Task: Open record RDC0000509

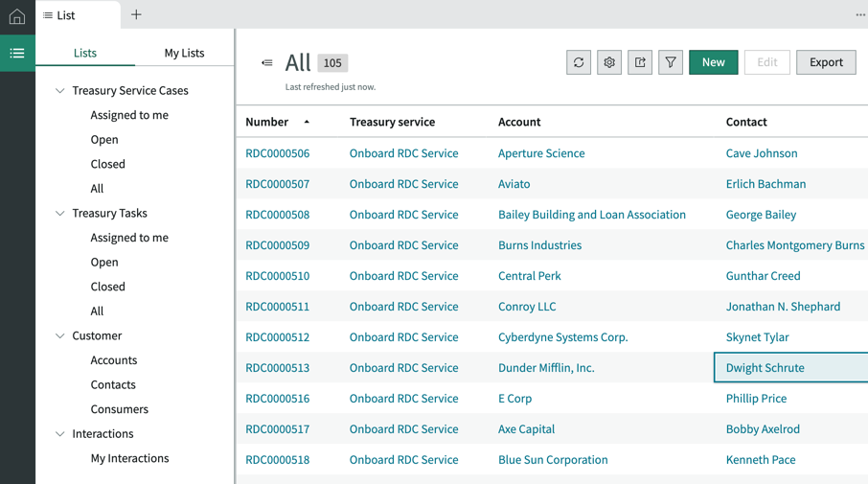Action: pyautogui.click(x=277, y=245)
